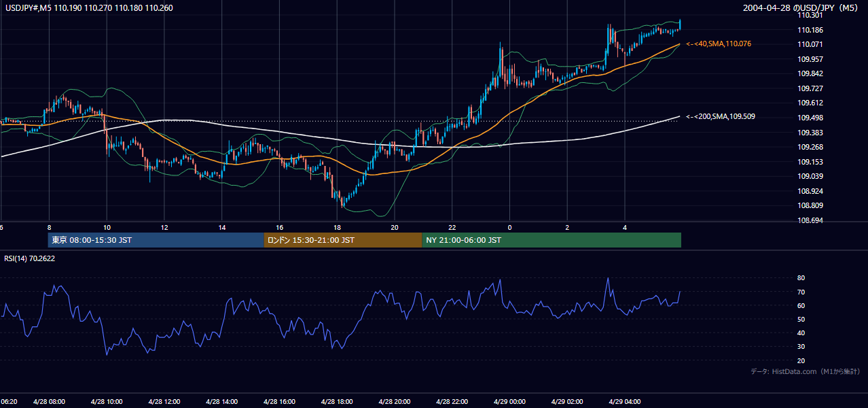The height and width of the screenshot is (408, 868).
Task: Click the 'データ: HistData.com' source credit
Action: pyautogui.click(x=806, y=371)
